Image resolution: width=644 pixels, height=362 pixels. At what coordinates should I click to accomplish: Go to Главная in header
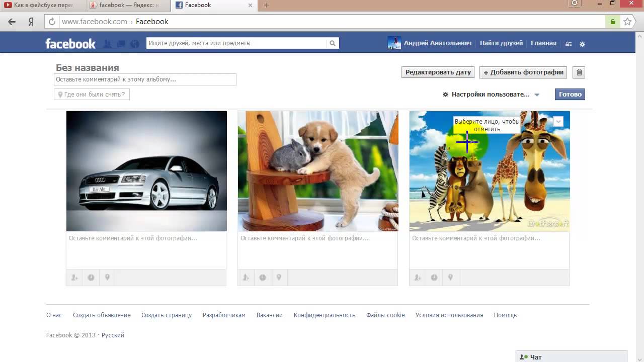tap(543, 43)
